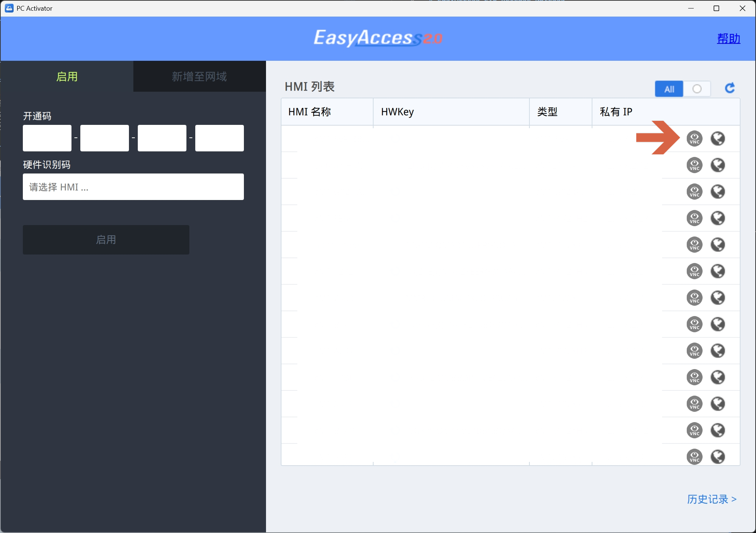Show all HMIs with the All toggle

pos(669,89)
